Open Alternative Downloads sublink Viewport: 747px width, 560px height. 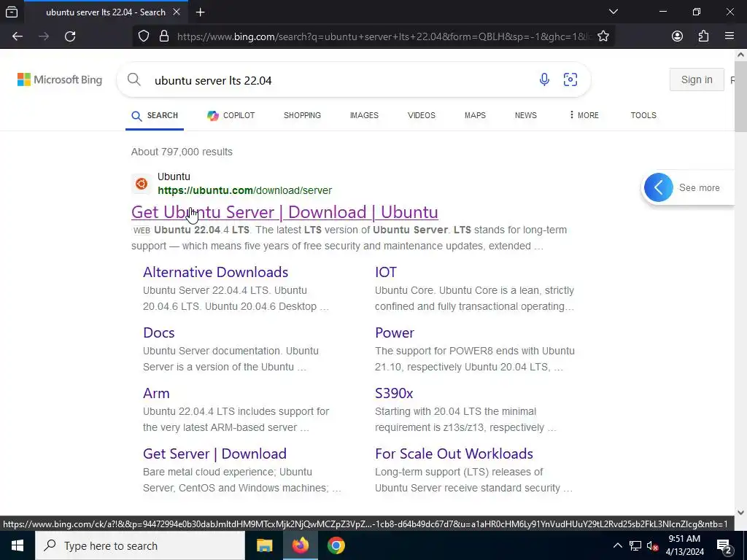215,272
